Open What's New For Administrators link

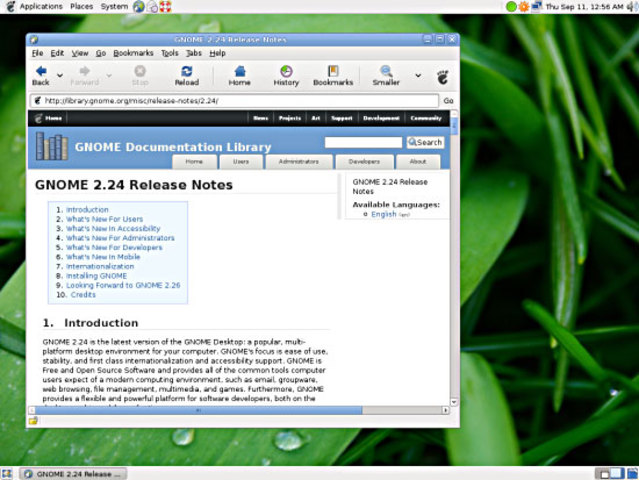(120, 238)
